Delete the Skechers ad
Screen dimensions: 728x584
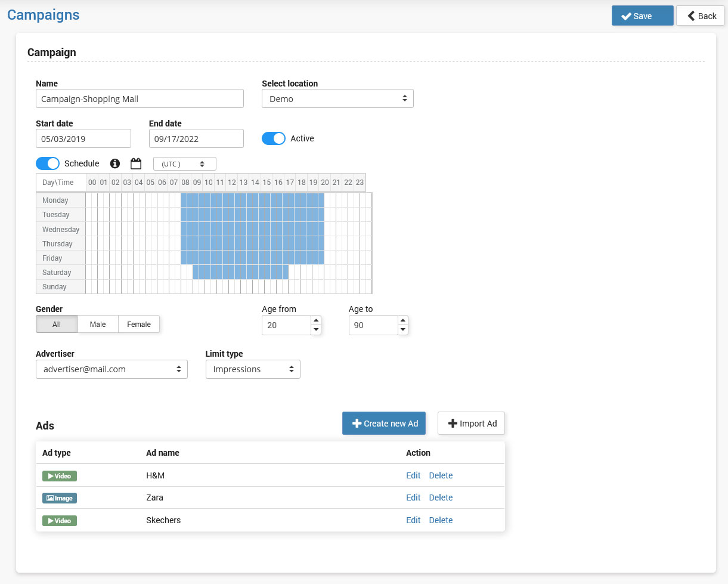pos(441,520)
